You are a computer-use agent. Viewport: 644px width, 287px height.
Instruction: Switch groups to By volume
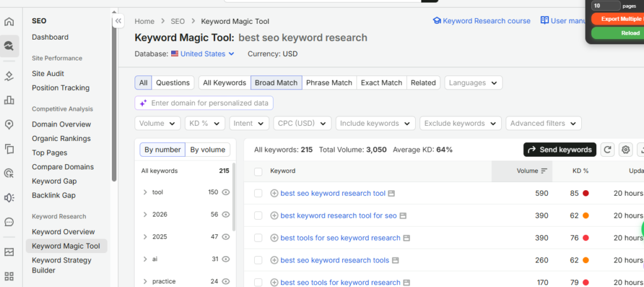point(208,150)
